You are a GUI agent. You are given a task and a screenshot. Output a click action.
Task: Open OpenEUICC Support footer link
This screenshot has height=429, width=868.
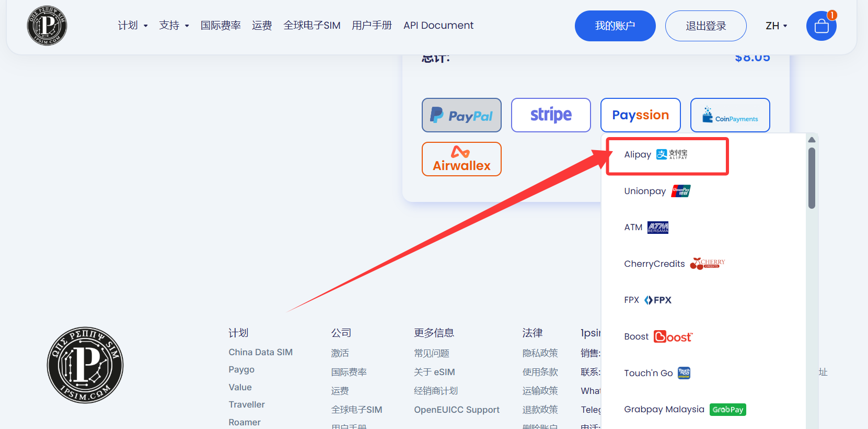[x=457, y=410]
